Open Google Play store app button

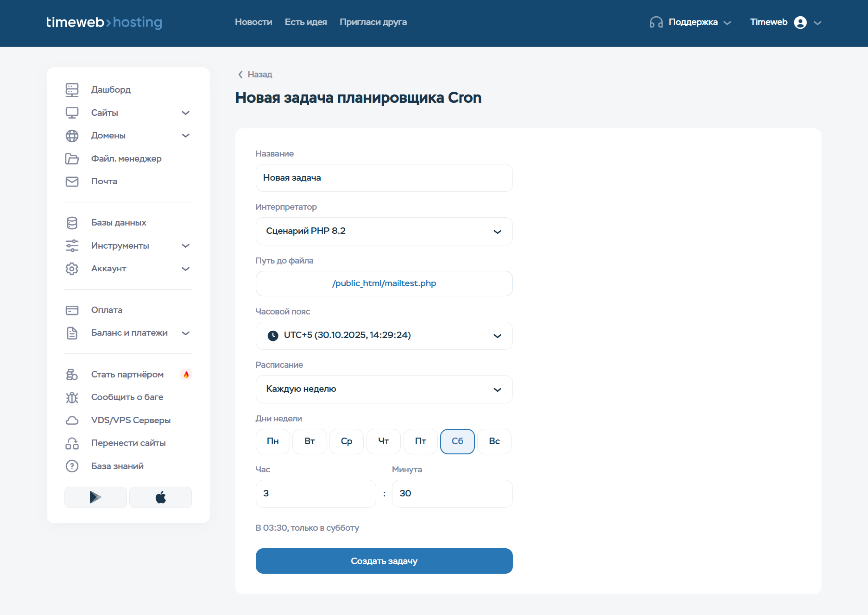click(95, 497)
